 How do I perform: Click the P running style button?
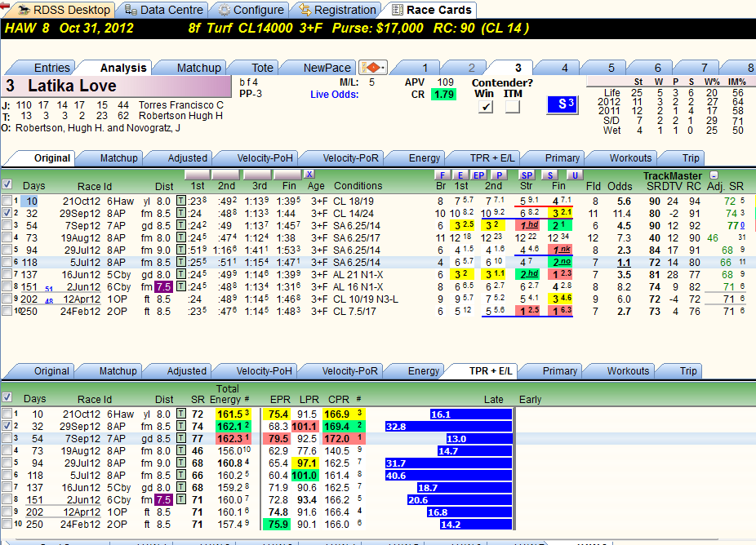pos(499,175)
